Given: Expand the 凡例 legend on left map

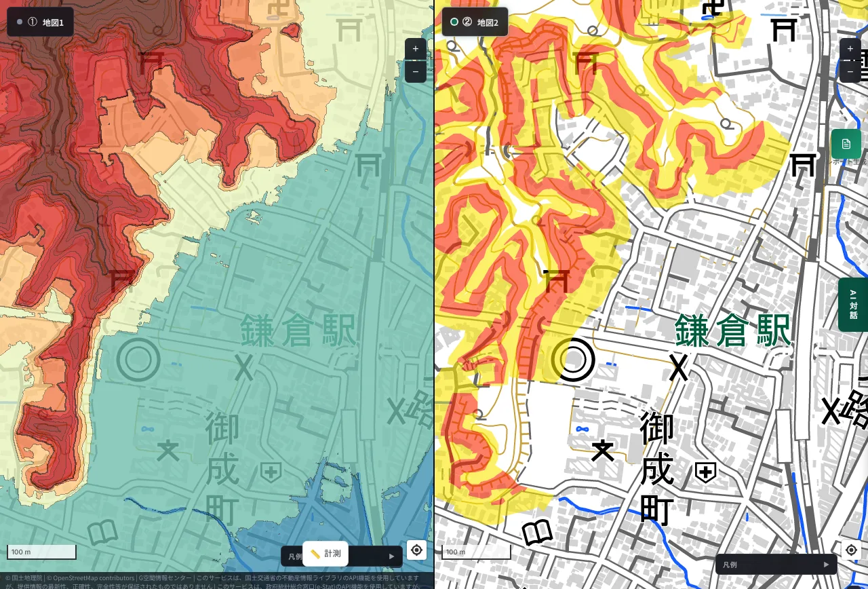Looking at the screenshot, I should [x=342, y=556].
